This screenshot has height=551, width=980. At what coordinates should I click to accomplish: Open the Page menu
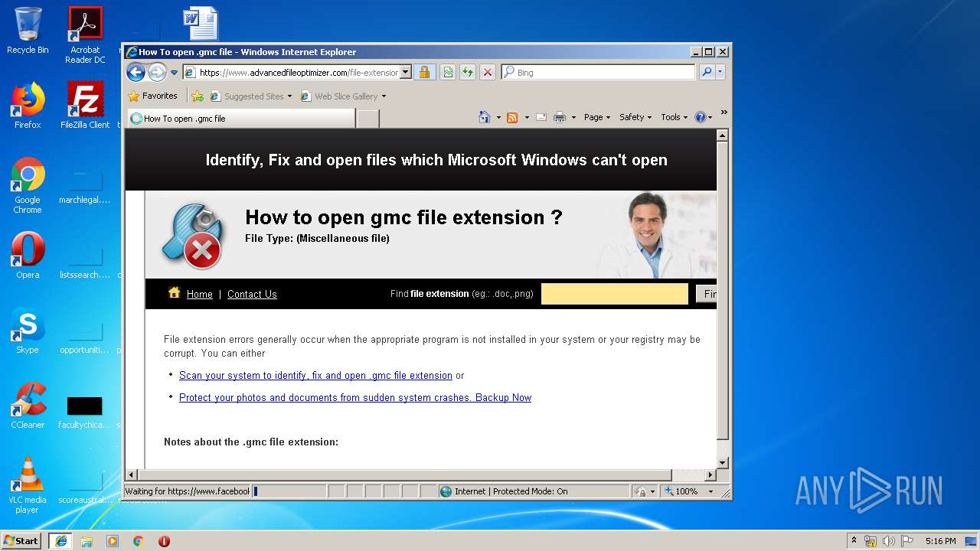point(597,117)
